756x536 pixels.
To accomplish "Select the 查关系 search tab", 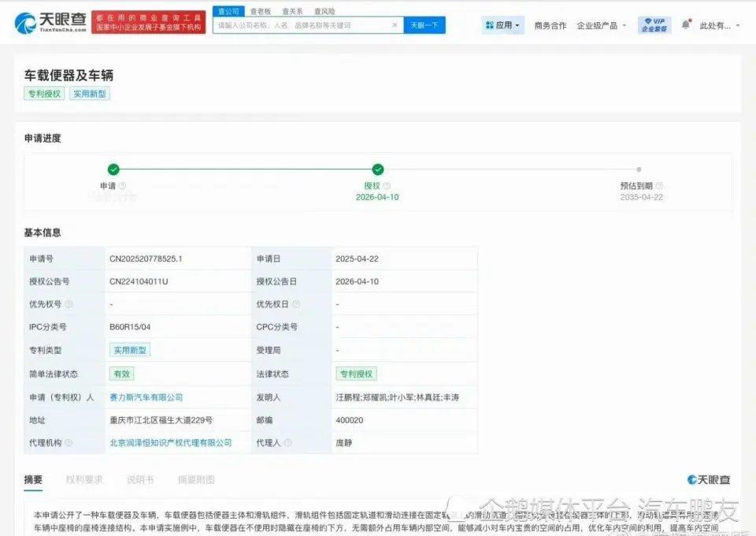I will tap(292, 11).
